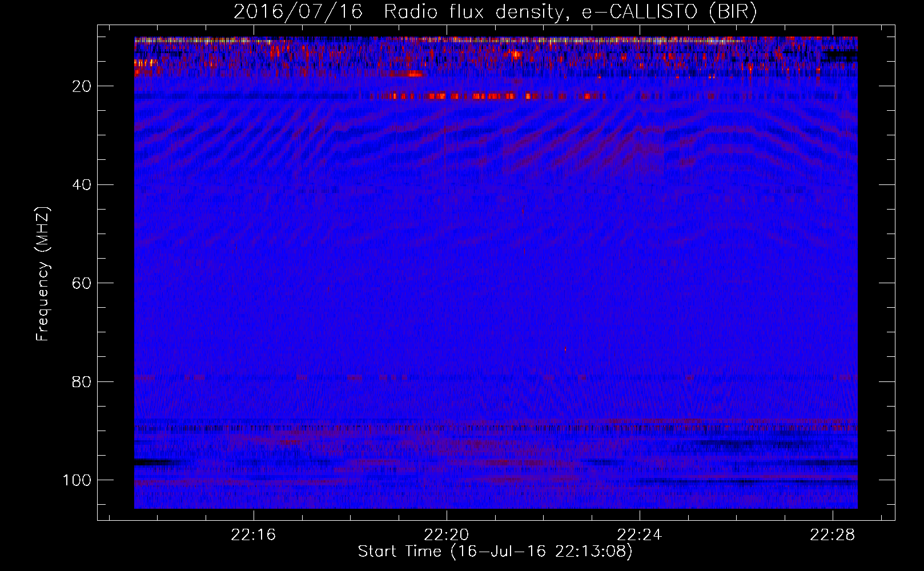Click the 80 frequency tick label
This screenshot has height=571, width=924.
pos(82,381)
